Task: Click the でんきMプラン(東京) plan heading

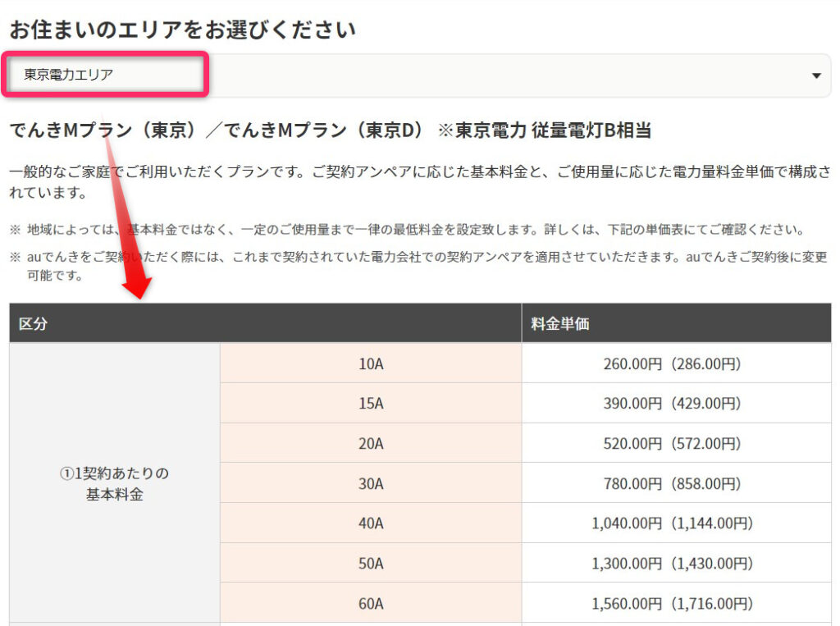Action: click(331, 130)
